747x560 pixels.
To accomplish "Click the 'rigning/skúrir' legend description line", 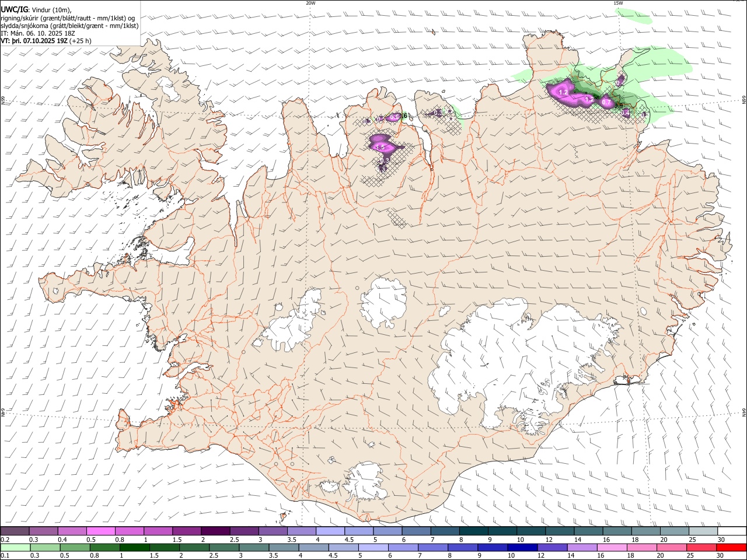I will click(68, 18).
